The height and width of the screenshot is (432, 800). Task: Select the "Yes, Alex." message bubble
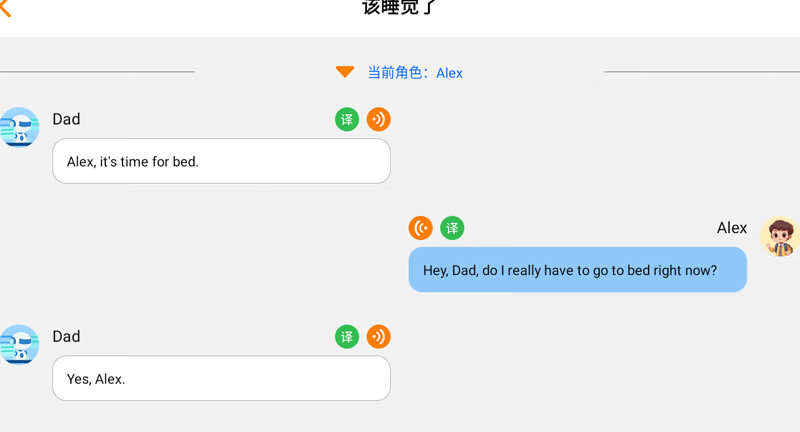(x=221, y=378)
